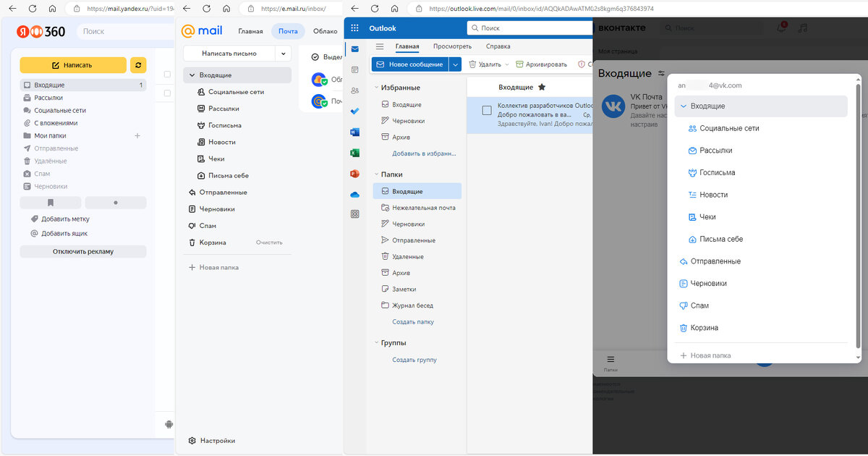Viewport: 868px width, 456px height.
Task: Open the People icon in Outlook left rail
Action: (354, 90)
